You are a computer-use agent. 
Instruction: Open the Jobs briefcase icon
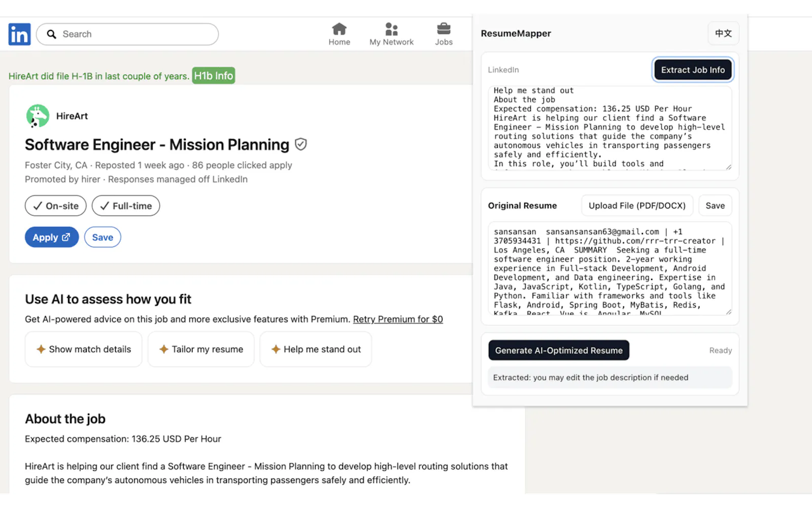pos(444,29)
